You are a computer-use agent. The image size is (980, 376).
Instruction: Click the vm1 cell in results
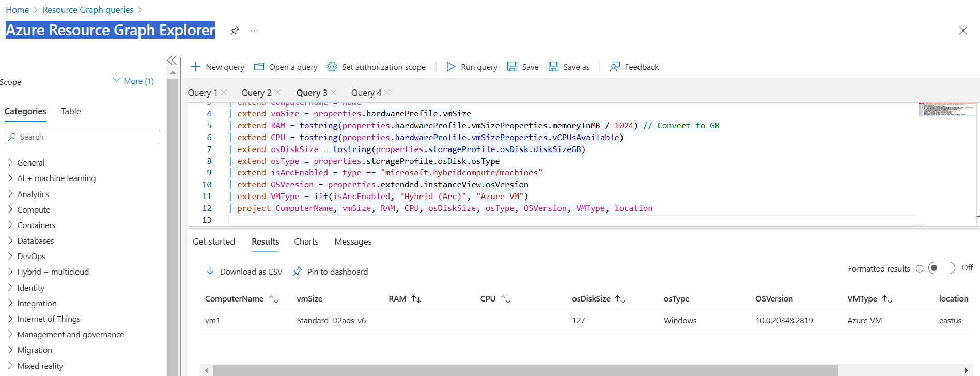[212, 321]
